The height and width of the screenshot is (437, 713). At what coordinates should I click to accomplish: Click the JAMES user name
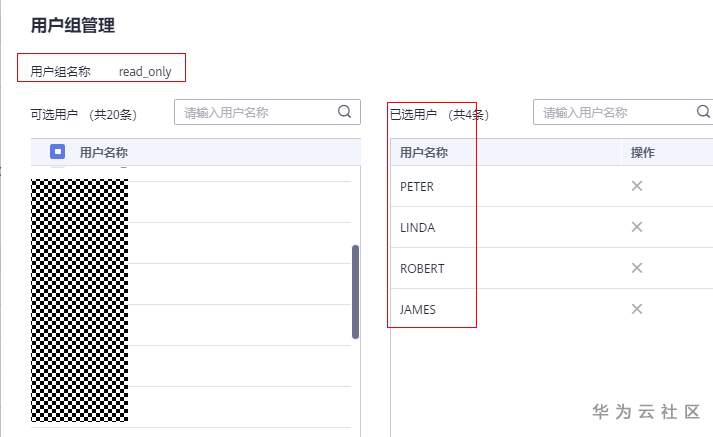[418, 309]
